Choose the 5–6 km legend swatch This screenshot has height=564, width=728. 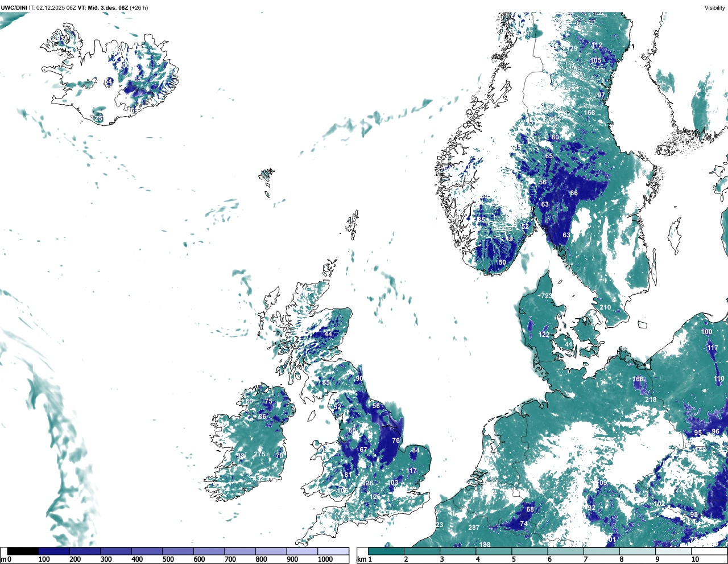(x=530, y=551)
